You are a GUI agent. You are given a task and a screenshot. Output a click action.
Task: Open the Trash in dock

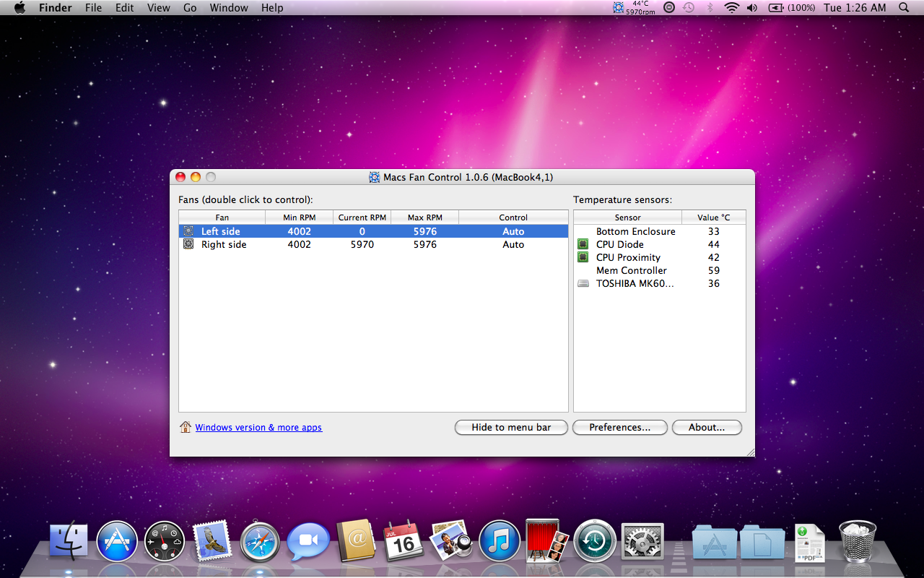(x=858, y=541)
